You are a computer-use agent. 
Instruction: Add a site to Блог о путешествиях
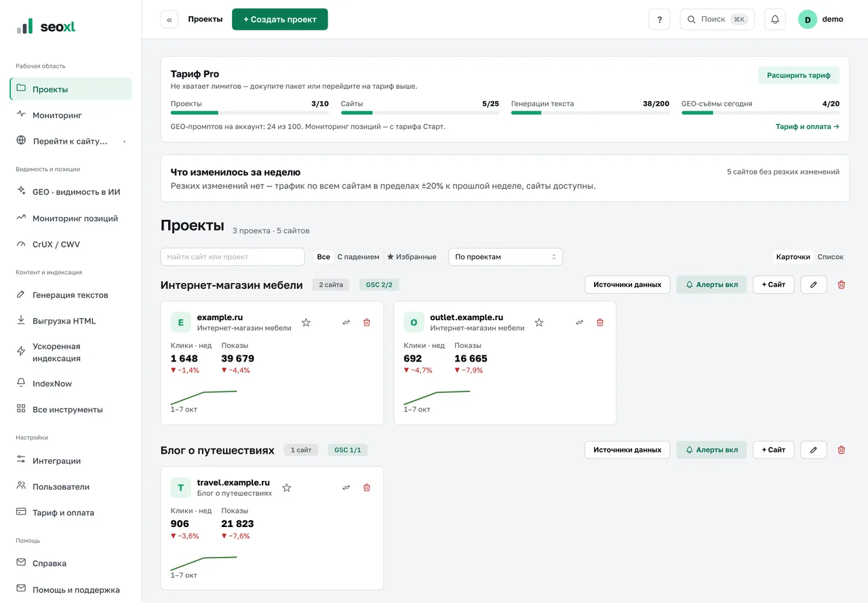click(x=774, y=450)
